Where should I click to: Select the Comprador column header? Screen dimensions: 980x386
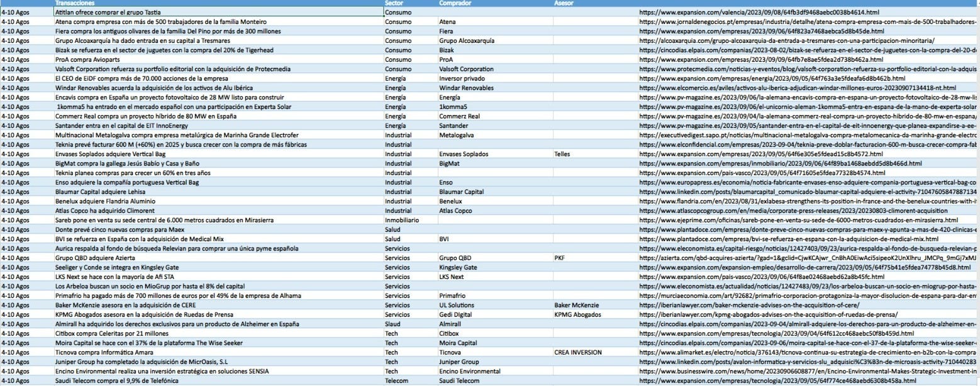coord(455,3)
